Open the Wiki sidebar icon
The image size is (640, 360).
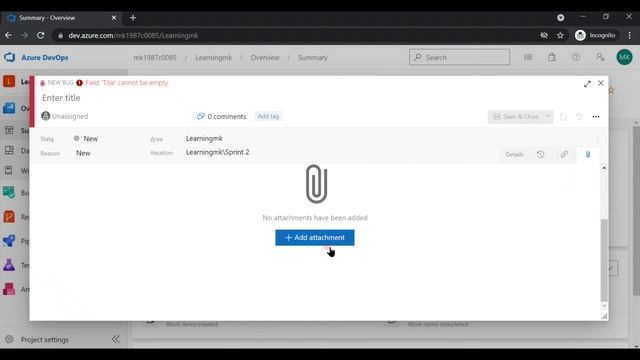9,170
